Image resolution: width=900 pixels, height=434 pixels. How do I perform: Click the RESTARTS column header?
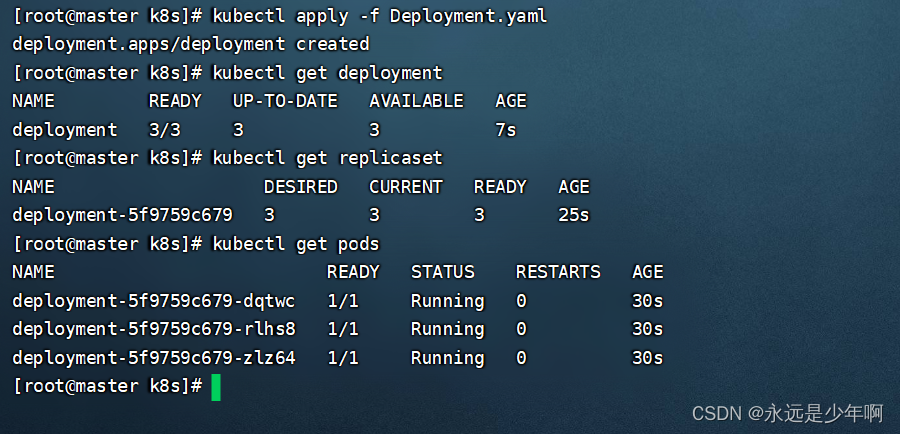pyautogui.click(x=558, y=272)
